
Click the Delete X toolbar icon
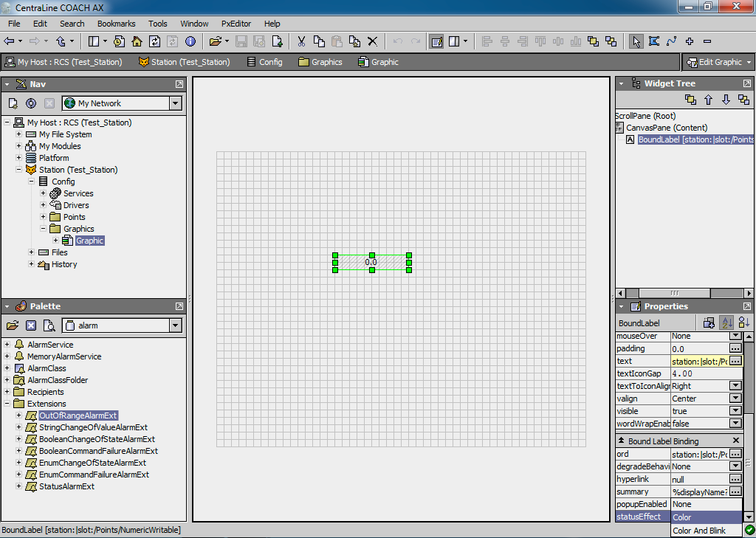(x=373, y=42)
